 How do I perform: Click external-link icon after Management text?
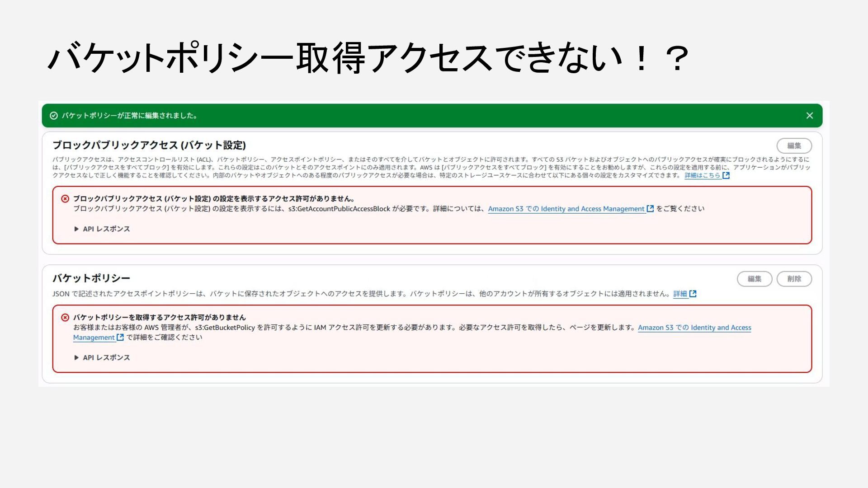[120, 338]
